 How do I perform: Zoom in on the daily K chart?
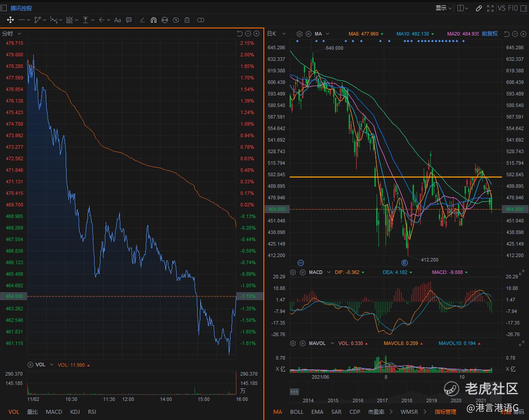[x=523, y=34]
